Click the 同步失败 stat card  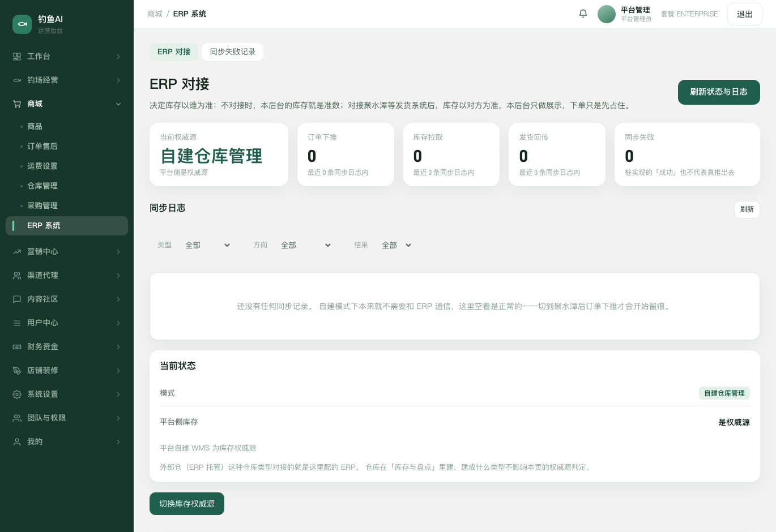(687, 155)
